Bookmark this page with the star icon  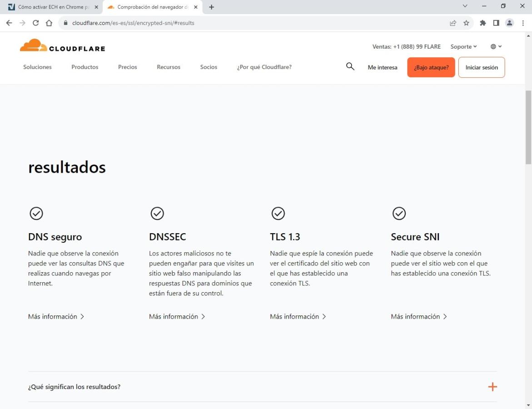click(466, 23)
